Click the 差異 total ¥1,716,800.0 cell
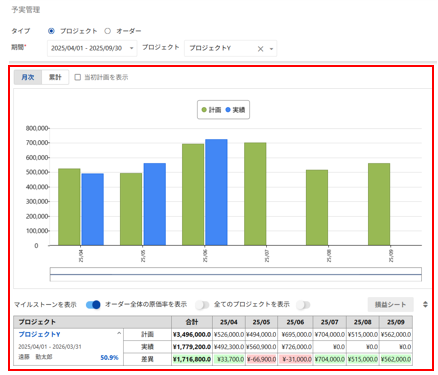The image size is (438, 375). click(x=192, y=359)
